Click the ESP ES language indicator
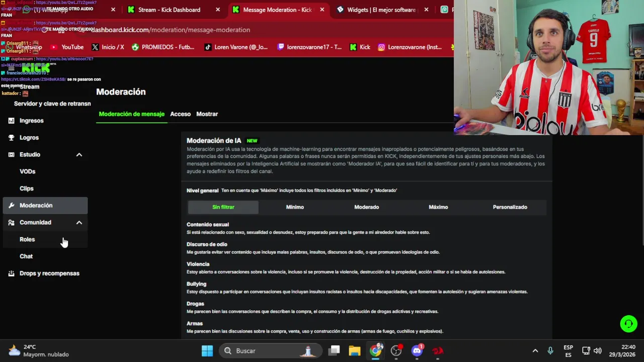The image size is (644, 362). tap(568, 351)
